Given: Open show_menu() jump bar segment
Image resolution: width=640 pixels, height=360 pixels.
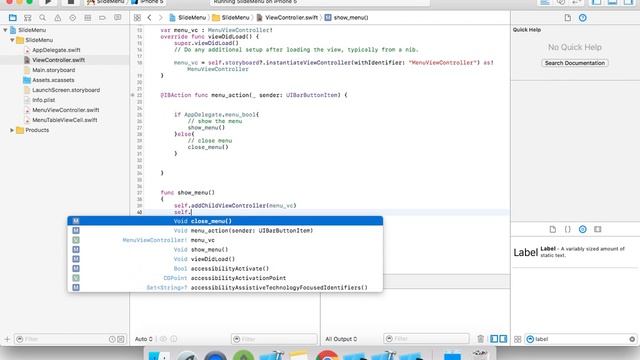Looking at the screenshot, I should [x=347, y=18].
